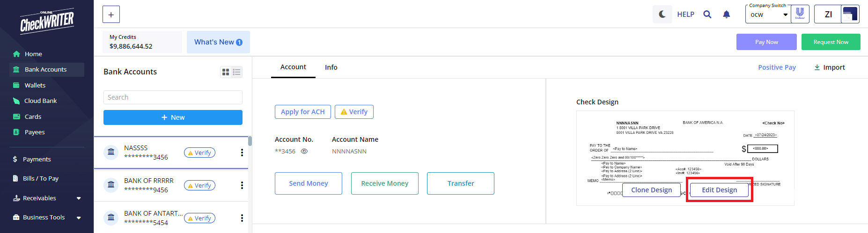Click the bank accounts Search field
The image size is (868, 233).
point(173,97)
